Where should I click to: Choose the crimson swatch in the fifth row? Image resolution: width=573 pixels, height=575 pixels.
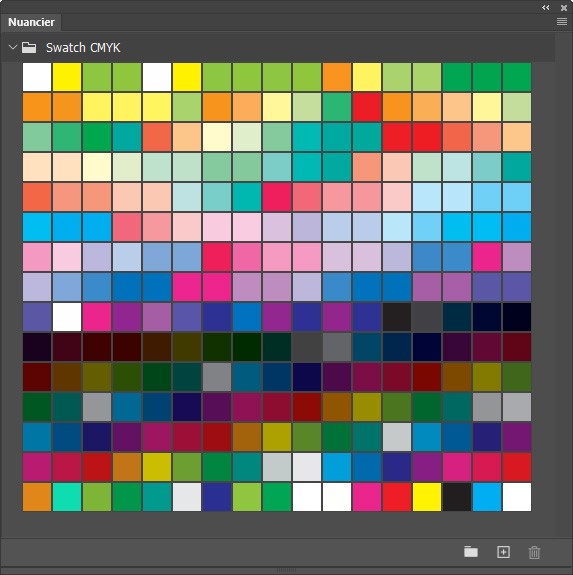(x=277, y=197)
